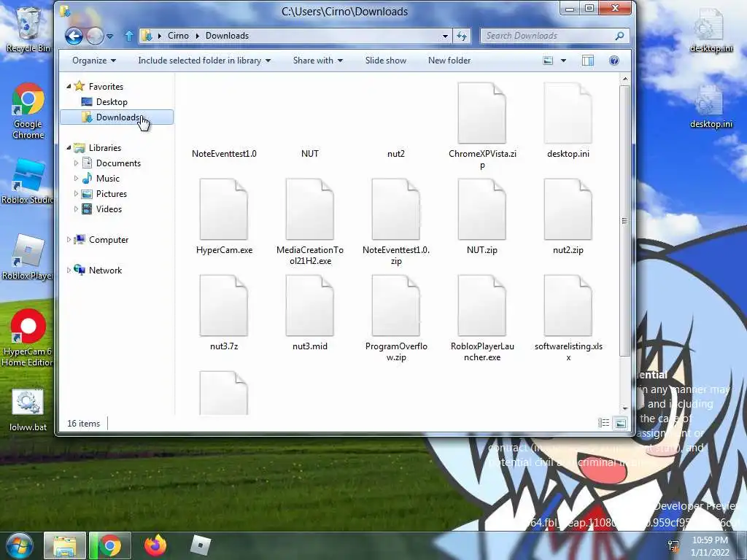Click the Cirno breadcrumb in address bar
Viewport: 747px width, 560px height.
[178, 36]
